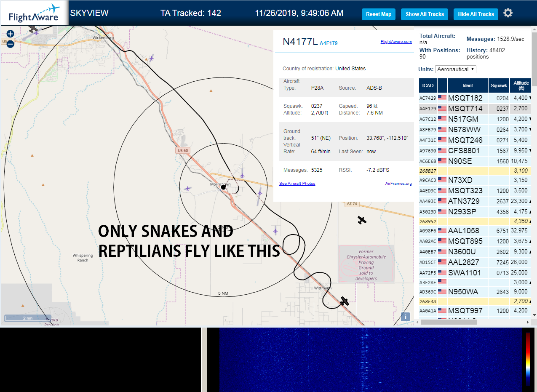Select the 268F4A yellow row
The width and height of the screenshot is (537, 392).
point(475,301)
